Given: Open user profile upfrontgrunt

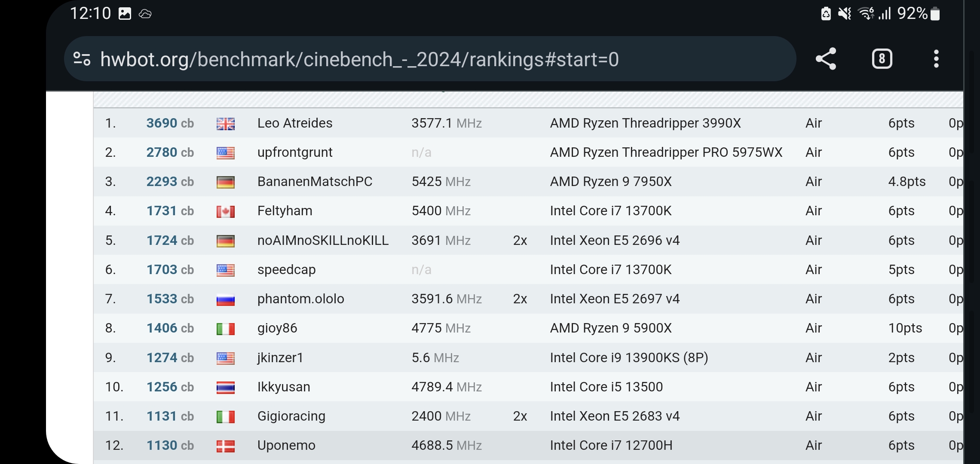Looking at the screenshot, I should 295,153.
